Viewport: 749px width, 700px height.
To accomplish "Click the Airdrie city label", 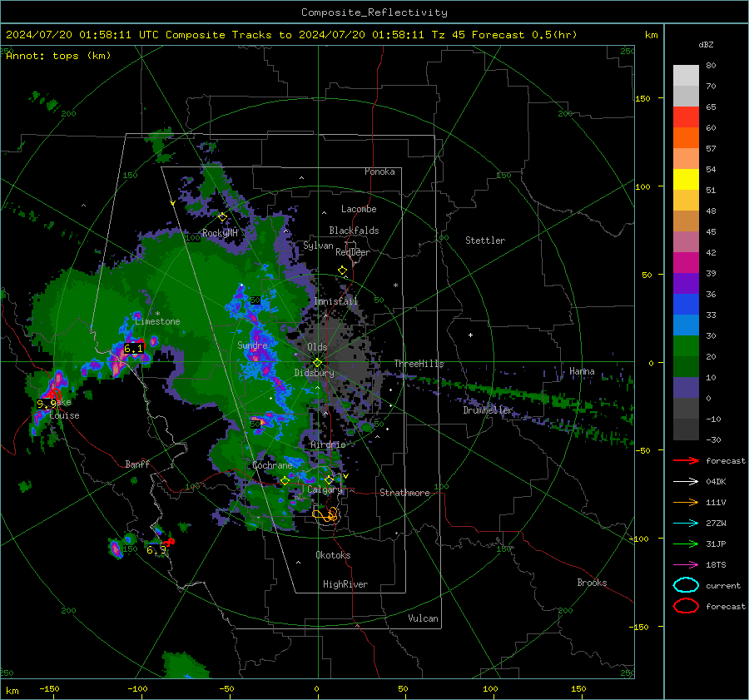I will click(328, 444).
